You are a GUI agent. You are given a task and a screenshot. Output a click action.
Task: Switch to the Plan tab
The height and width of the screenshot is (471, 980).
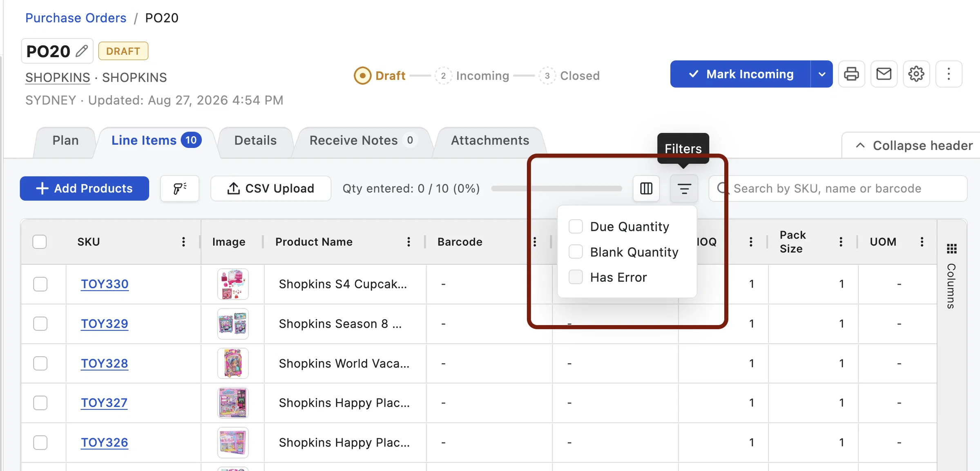coord(65,141)
